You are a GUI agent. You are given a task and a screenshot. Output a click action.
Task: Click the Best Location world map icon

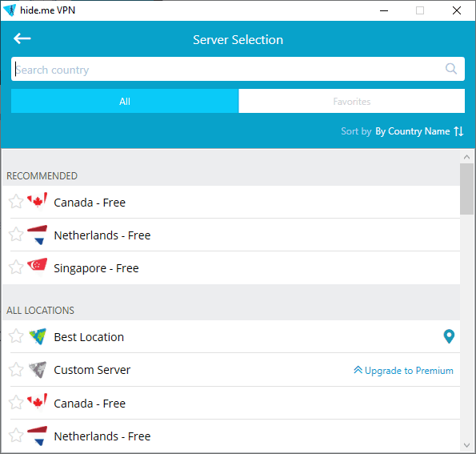38,336
